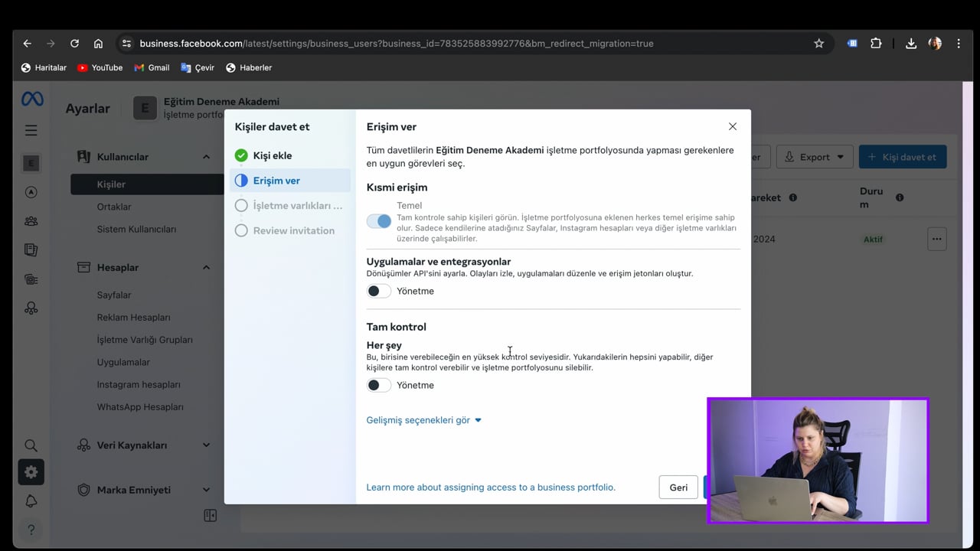Open the Export dropdown
The height and width of the screenshot is (551, 980).
pos(815,157)
